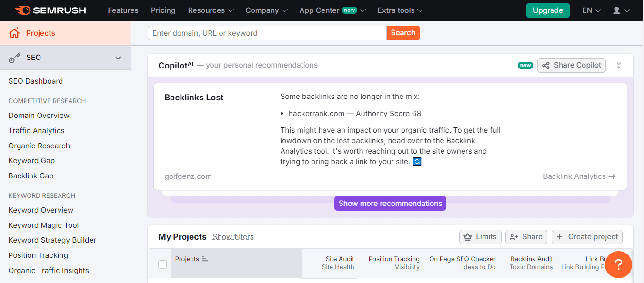Click in the domain or keyword search field
Screen dimensions: 644x283
267,33
